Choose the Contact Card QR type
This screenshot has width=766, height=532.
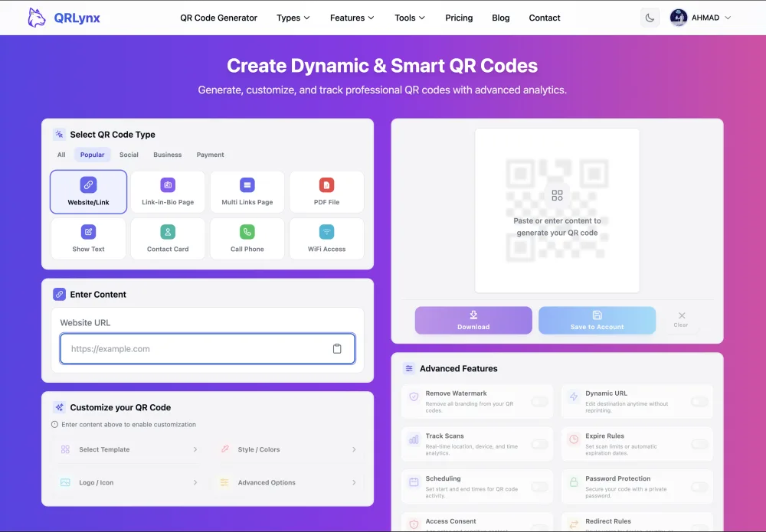[168, 238]
